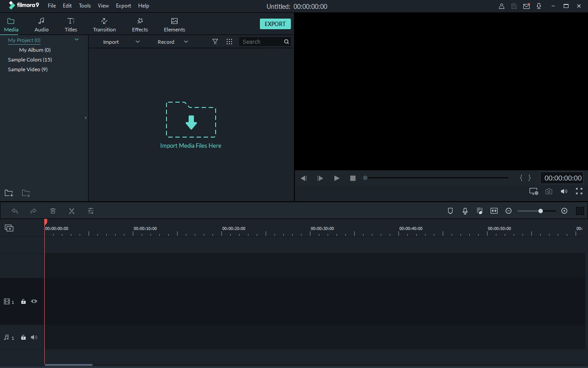Open the Tools menu
The height and width of the screenshot is (368, 588).
click(85, 6)
